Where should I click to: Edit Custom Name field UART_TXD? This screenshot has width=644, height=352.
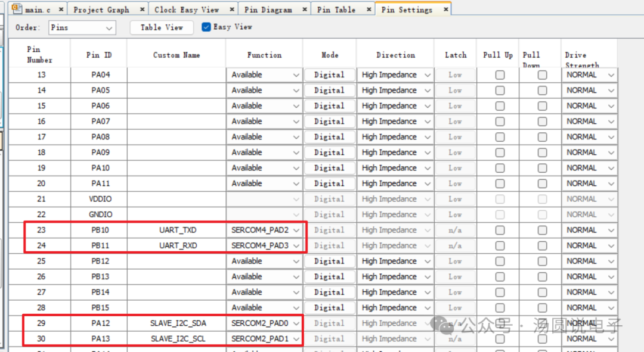tap(177, 230)
